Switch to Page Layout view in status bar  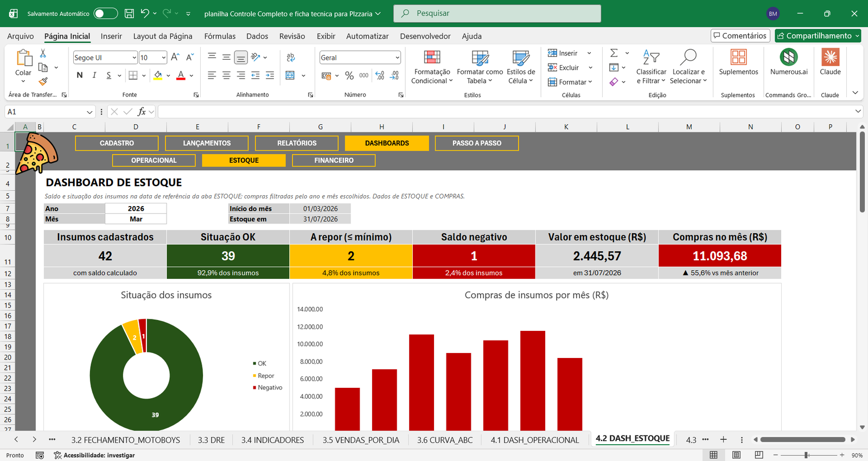[736, 455]
